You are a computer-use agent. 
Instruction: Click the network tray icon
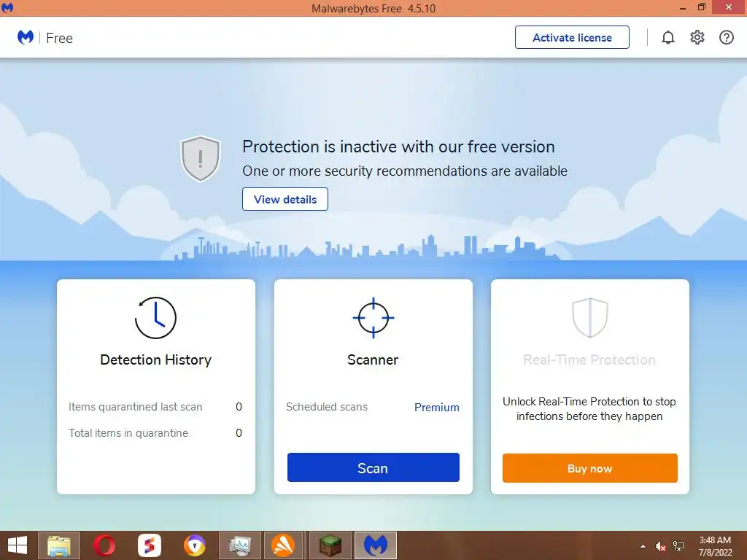click(678, 546)
